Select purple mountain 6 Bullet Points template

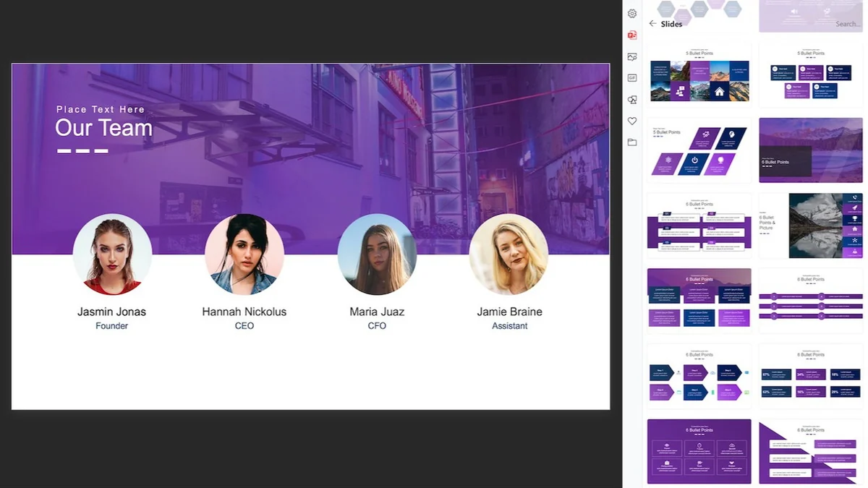(811, 150)
